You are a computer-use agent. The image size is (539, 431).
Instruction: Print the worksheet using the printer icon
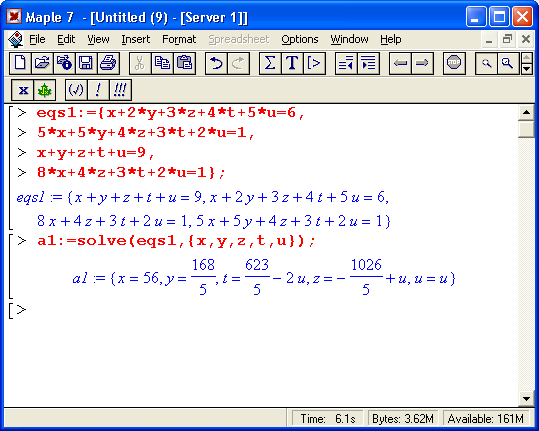pos(108,63)
